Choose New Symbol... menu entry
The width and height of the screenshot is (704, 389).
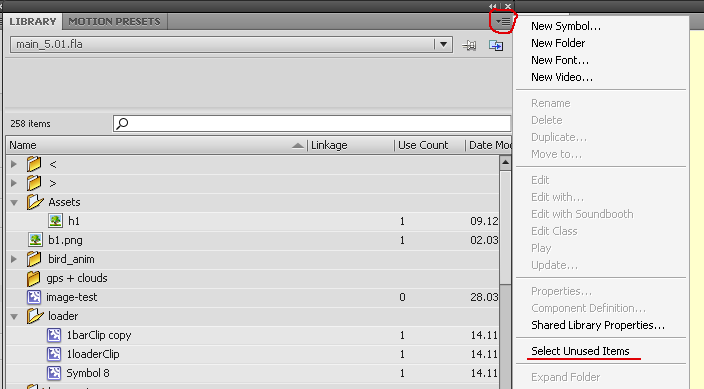566,26
